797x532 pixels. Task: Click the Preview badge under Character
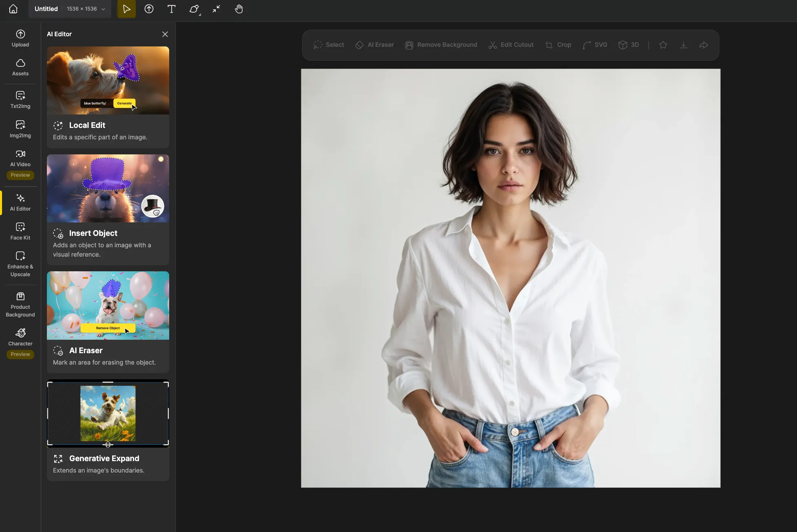[20, 354]
